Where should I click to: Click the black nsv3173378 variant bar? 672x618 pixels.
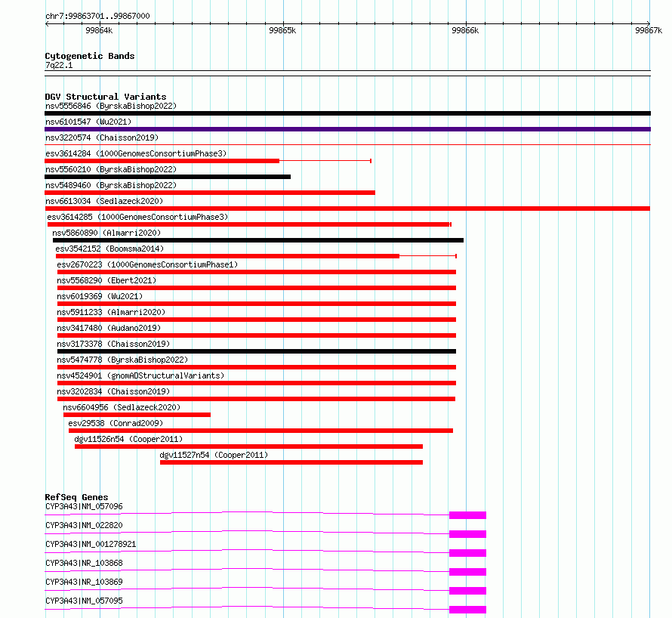(x=257, y=351)
